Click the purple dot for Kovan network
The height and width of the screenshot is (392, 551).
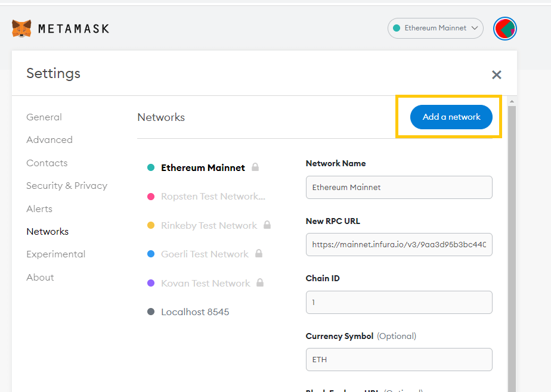pos(151,283)
